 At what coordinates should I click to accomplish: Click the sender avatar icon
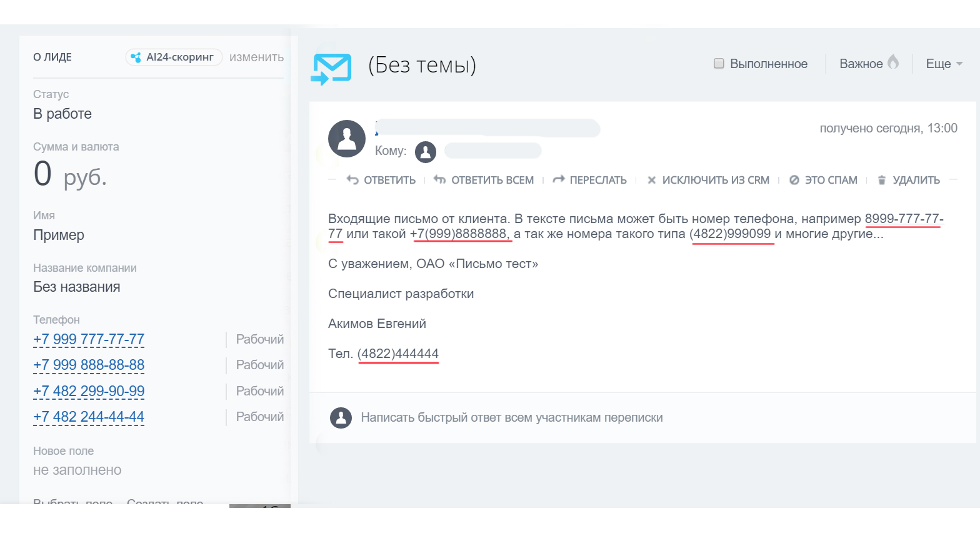pos(346,138)
